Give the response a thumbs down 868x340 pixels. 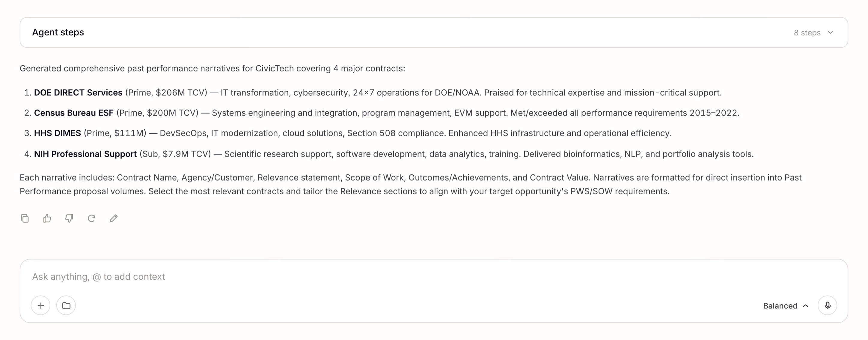point(69,218)
